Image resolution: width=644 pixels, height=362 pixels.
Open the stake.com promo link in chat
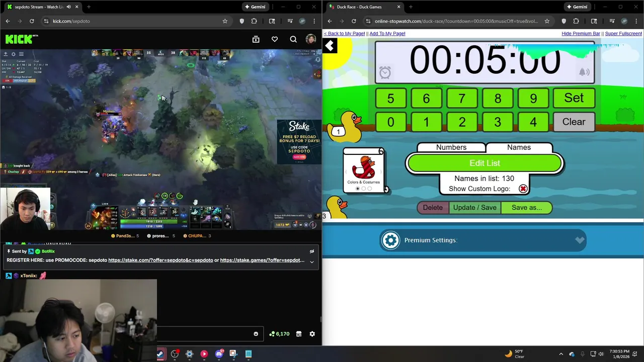point(160,260)
